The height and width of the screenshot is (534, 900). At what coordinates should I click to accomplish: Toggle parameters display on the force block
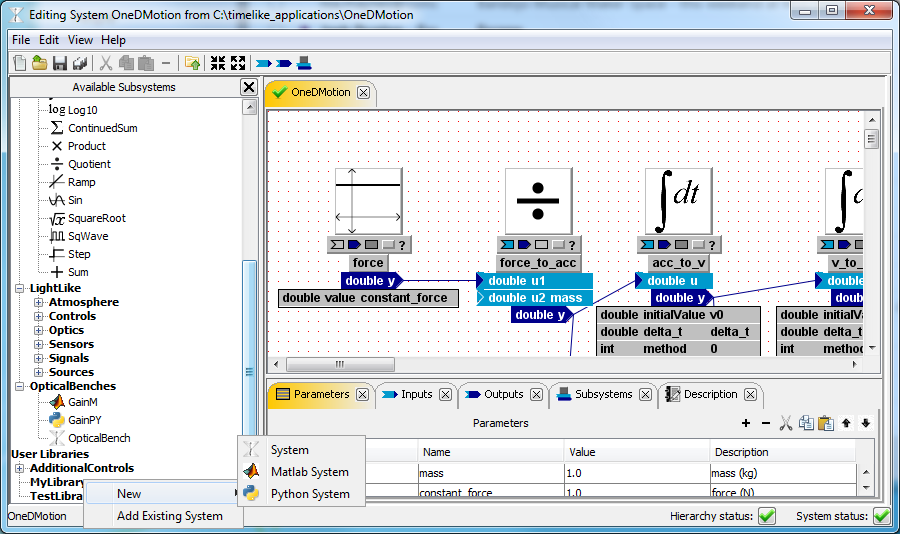point(371,245)
